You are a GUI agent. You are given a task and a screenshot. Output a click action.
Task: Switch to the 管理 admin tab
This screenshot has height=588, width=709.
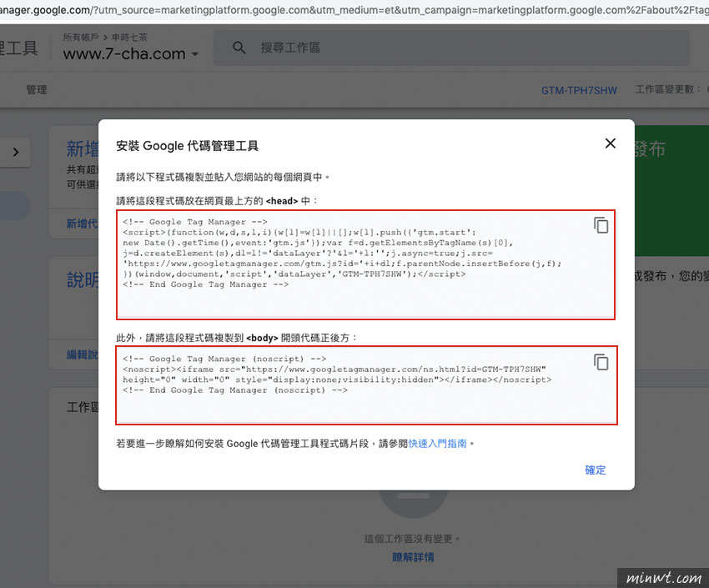pyautogui.click(x=36, y=89)
